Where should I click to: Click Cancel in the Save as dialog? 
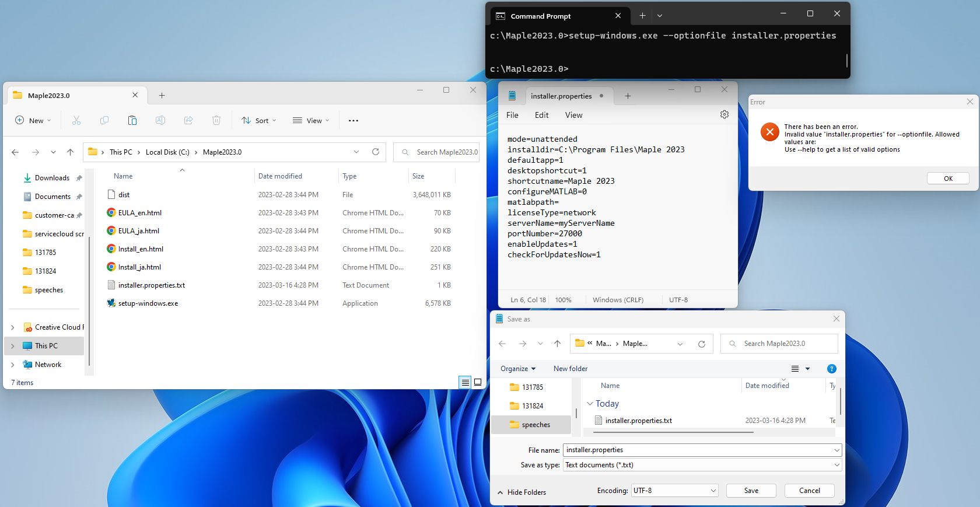click(x=810, y=491)
